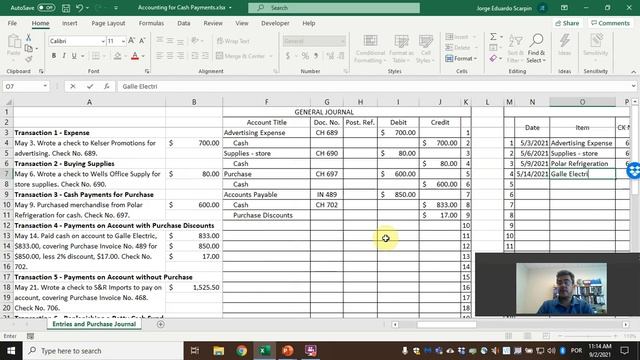
Task: Select the Entries and Purchase Journal sheet tab
Action: [94, 324]
